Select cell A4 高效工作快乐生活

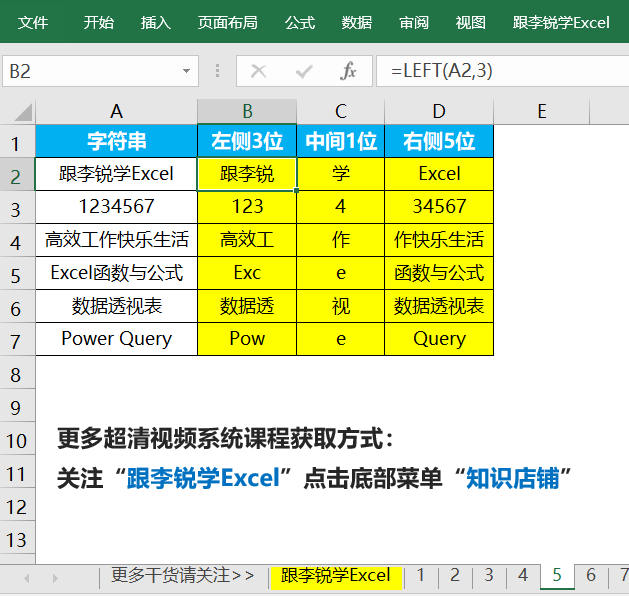116,240
